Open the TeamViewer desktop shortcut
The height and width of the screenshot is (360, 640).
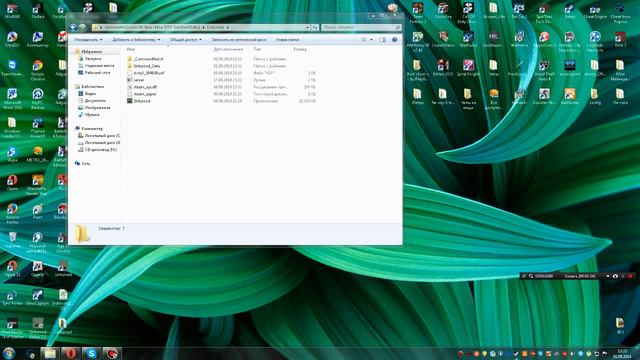point(12,68)
